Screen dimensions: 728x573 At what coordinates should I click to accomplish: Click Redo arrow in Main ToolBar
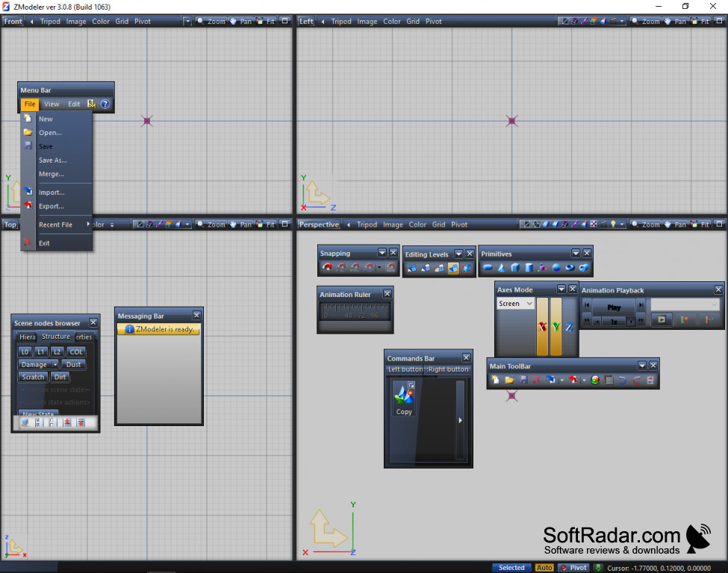coord(637,380)
